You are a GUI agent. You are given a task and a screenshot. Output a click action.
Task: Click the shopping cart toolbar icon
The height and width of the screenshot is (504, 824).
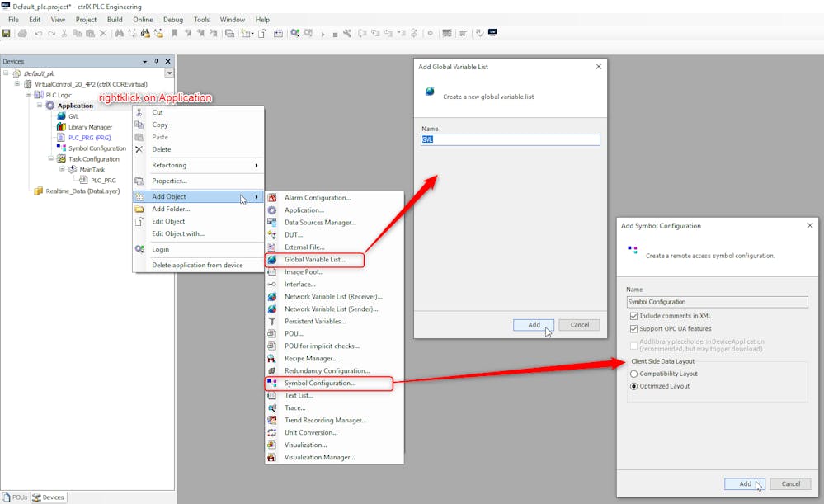click(x=463, y=33)
